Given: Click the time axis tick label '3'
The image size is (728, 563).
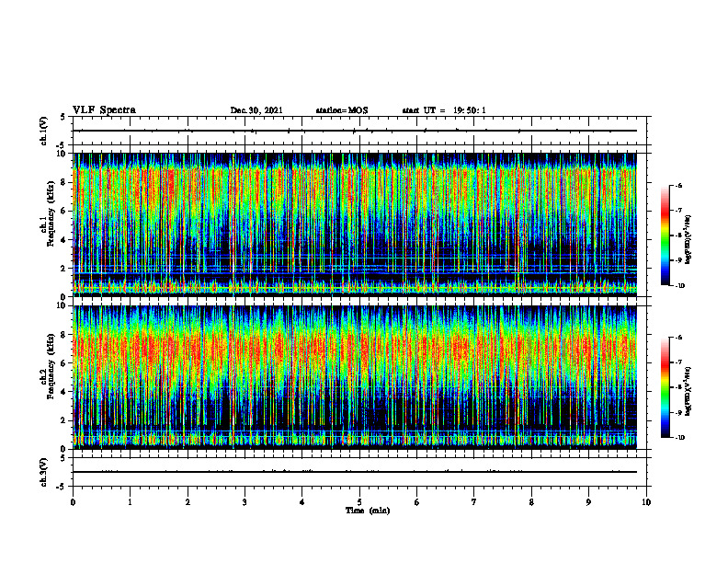Looking at the screenshot, I should pos(245,502).
